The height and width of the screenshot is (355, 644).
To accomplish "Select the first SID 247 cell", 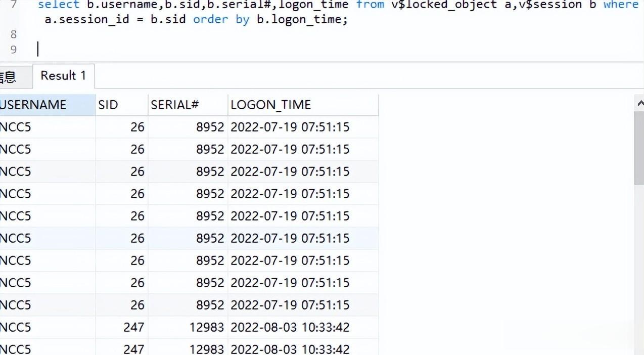I will (x=121, y=327).
